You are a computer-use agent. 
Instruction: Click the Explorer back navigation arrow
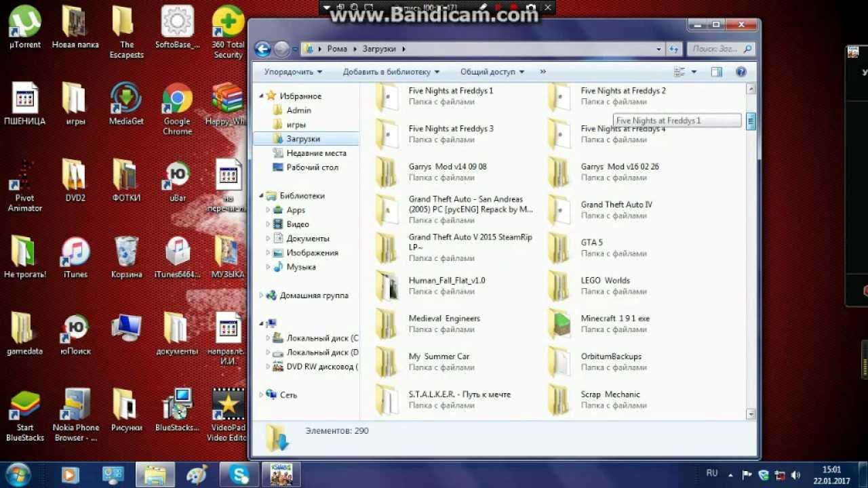tap(262, 49)
